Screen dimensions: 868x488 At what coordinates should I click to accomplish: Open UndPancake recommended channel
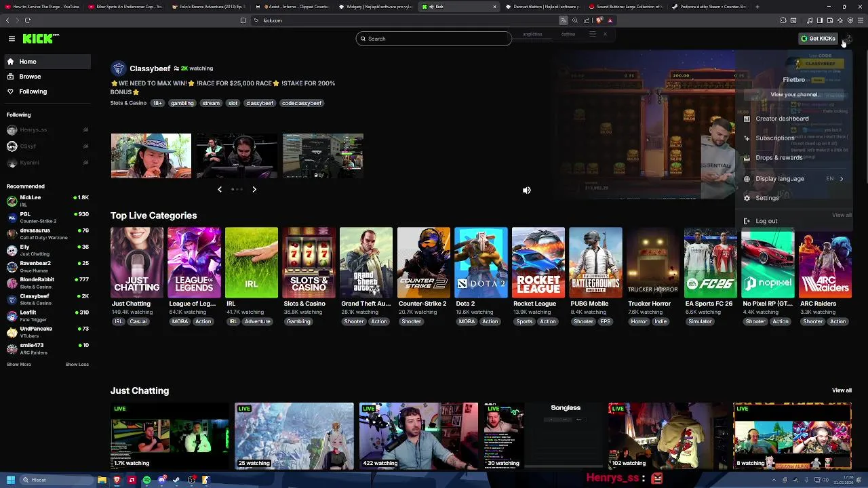tap(47, 332)
